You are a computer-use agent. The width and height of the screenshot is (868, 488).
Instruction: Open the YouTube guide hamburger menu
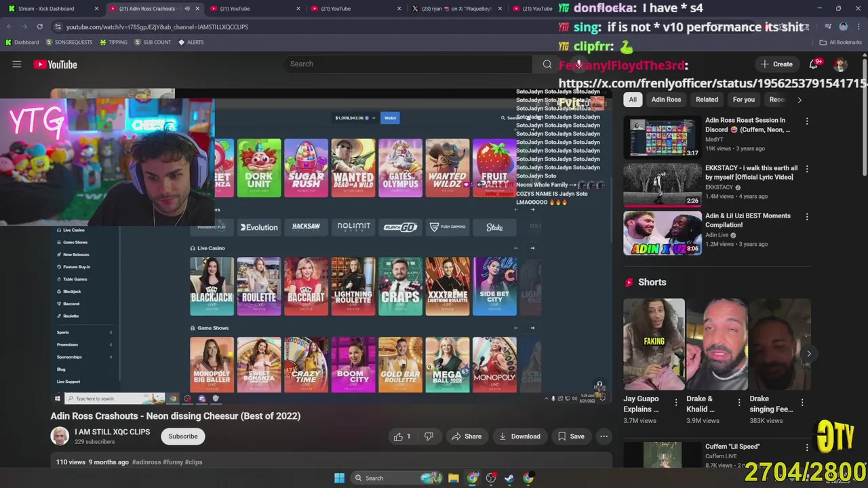(17, 64)
